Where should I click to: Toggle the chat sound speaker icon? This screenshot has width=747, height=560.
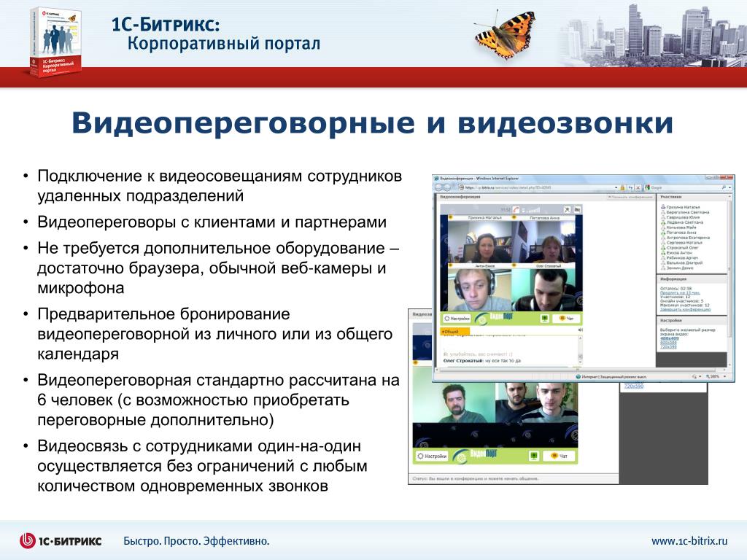coord(580,330)
